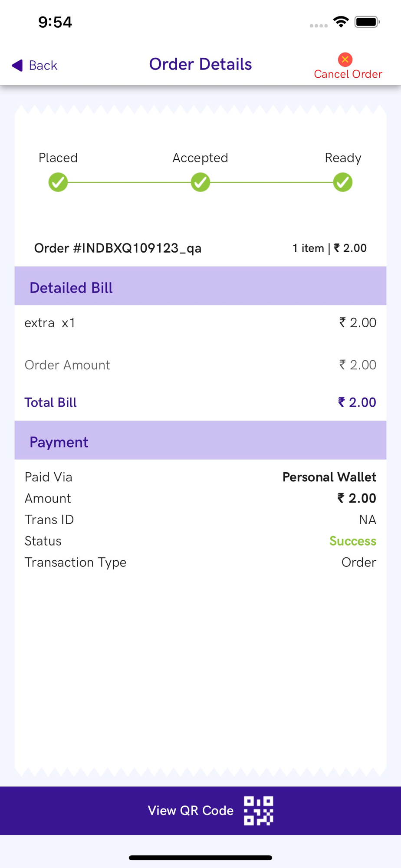Tap the Ready status checkmark
The height and width of the screenshot is (868, 401).
pyautogui.click(x=343, y=182)
